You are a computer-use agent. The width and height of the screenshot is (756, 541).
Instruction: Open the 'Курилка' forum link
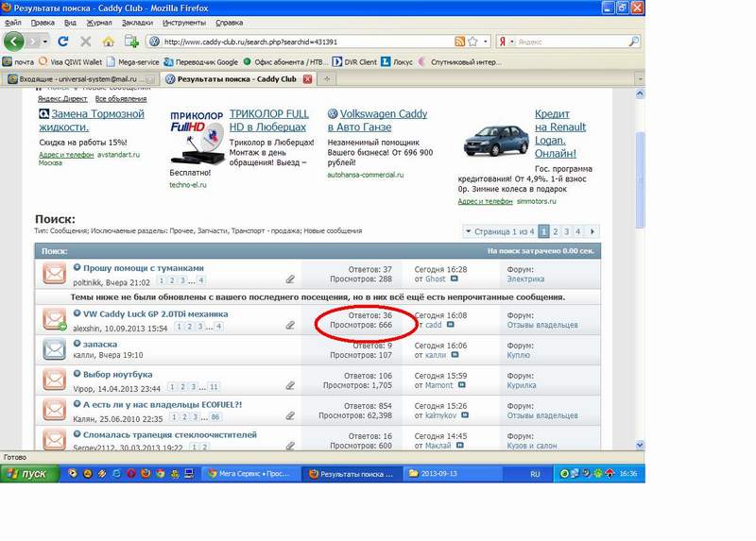[522, 385]
